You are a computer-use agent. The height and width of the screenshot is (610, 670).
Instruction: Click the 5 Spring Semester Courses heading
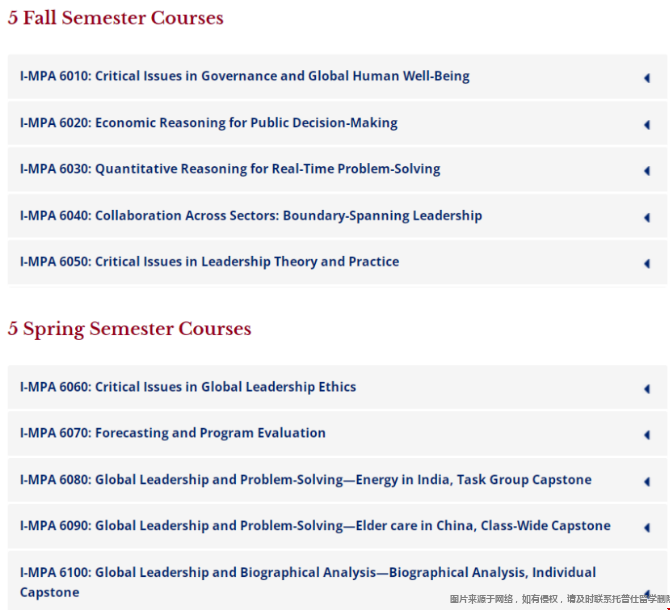coord(129,329)
